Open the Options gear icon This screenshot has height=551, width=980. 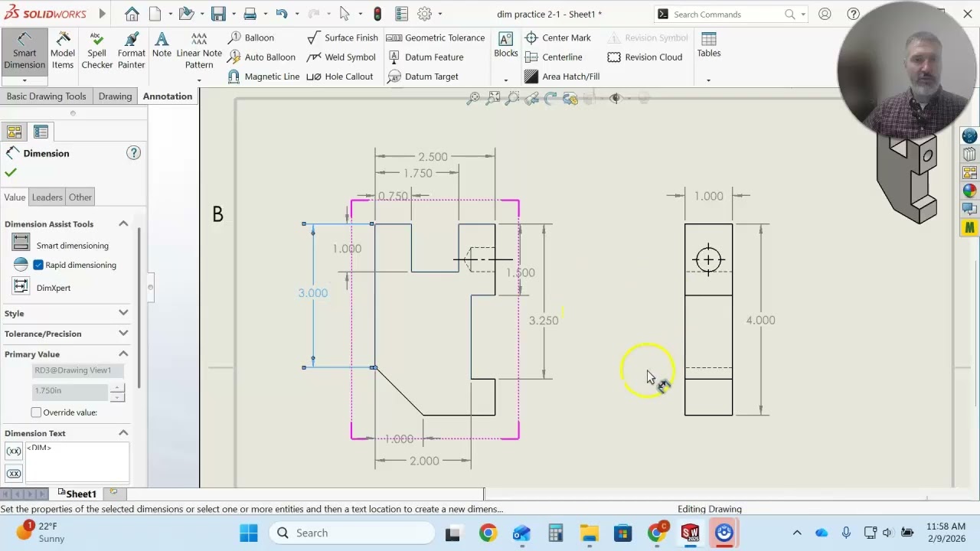425,14
